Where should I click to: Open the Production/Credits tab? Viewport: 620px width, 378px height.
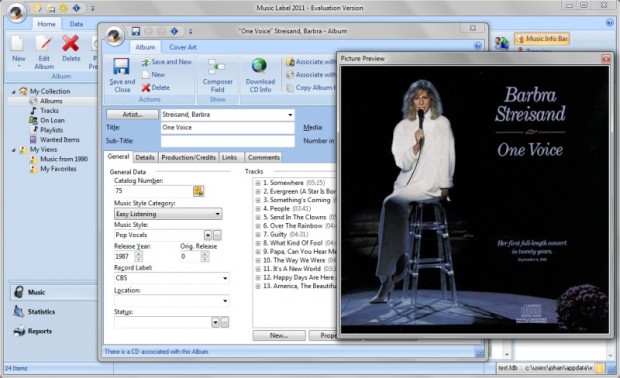(189, 157)
